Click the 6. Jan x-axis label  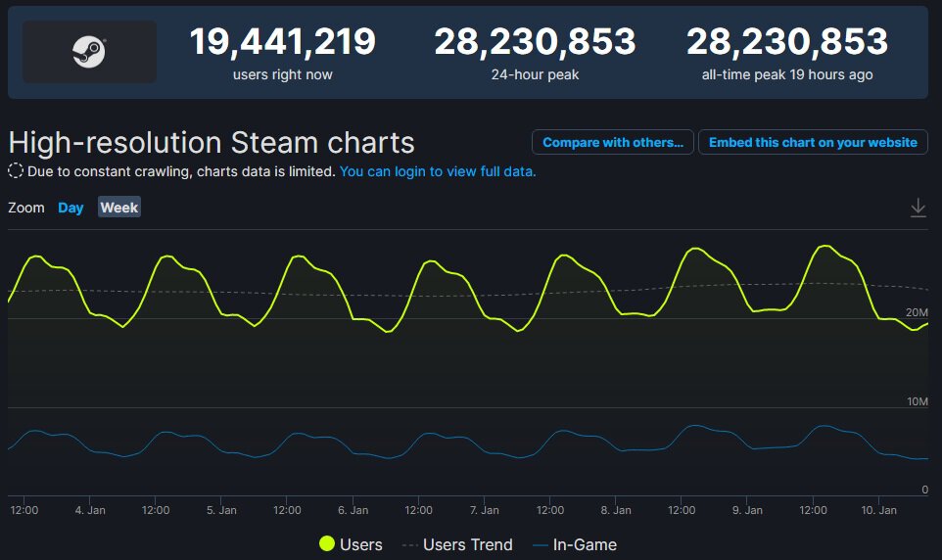[353, 510]
